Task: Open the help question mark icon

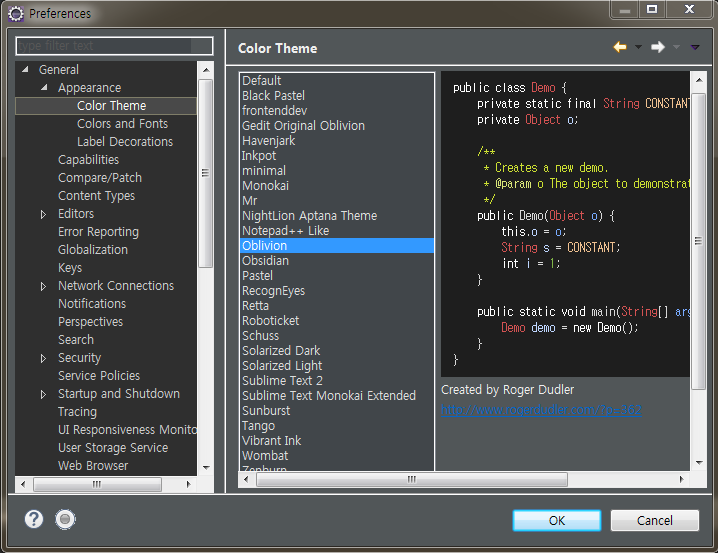Action: [34, 519]
